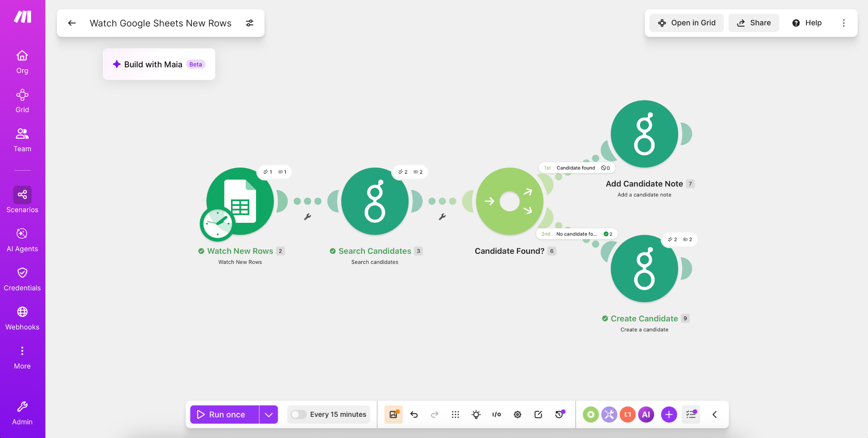Open the execution bubble on Search Candidates
This screenshot has height=438, width=868.
coord(410,172)
